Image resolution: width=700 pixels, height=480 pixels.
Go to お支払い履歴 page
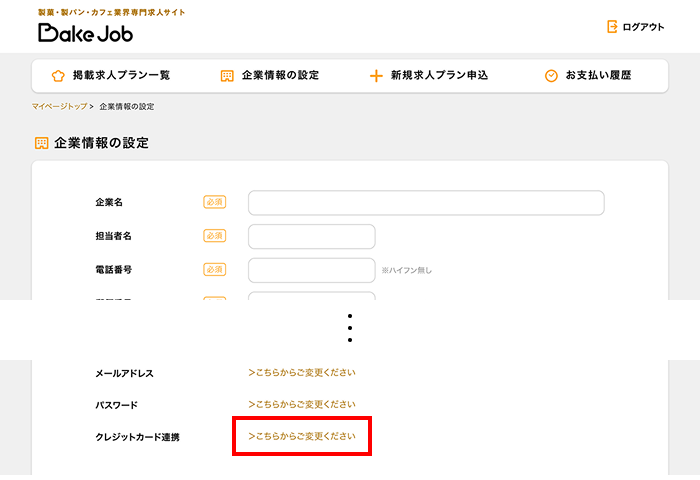click(x=598, y=76)
